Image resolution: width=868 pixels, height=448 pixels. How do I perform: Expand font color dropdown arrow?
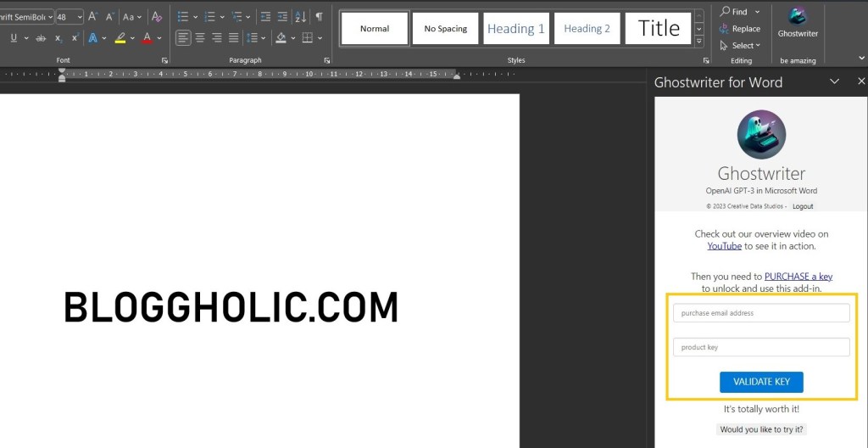pyautogui.click(x=159, y=38)
